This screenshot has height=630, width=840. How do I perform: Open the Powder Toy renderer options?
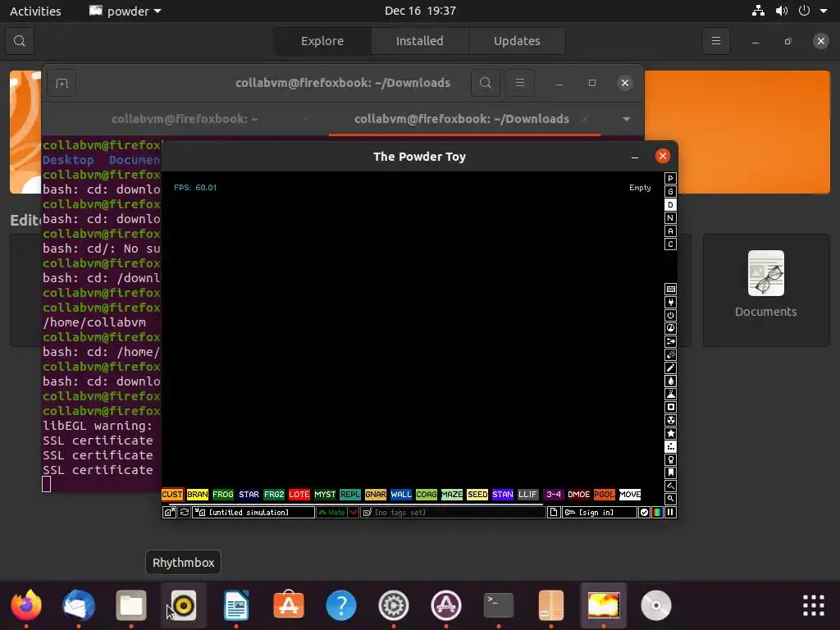click(x=657, y=513)
